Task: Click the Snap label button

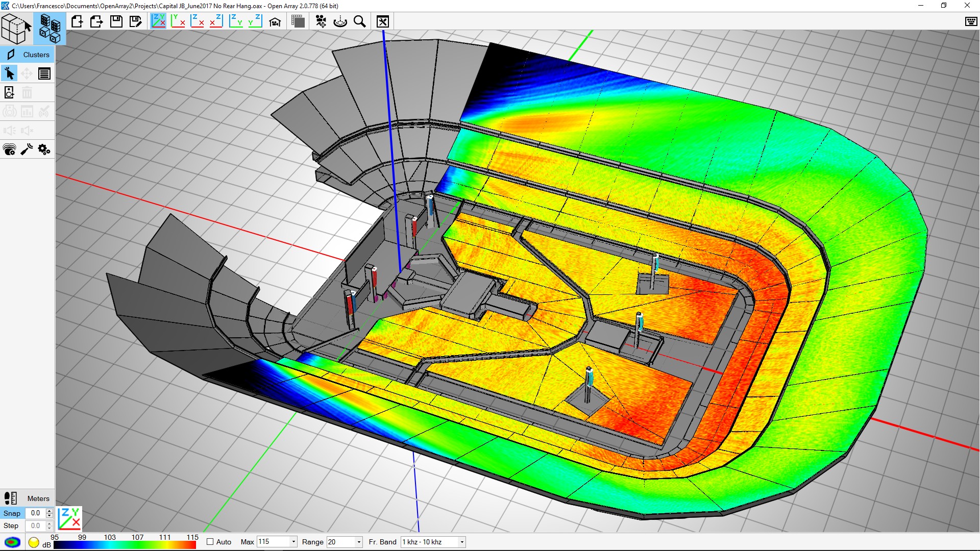Action: (x=12, y=513)
